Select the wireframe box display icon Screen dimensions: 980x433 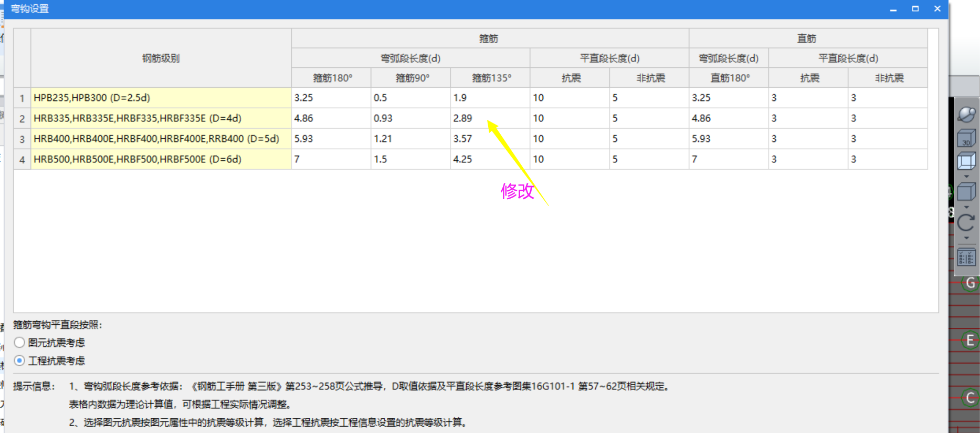(x=966, y=161)
